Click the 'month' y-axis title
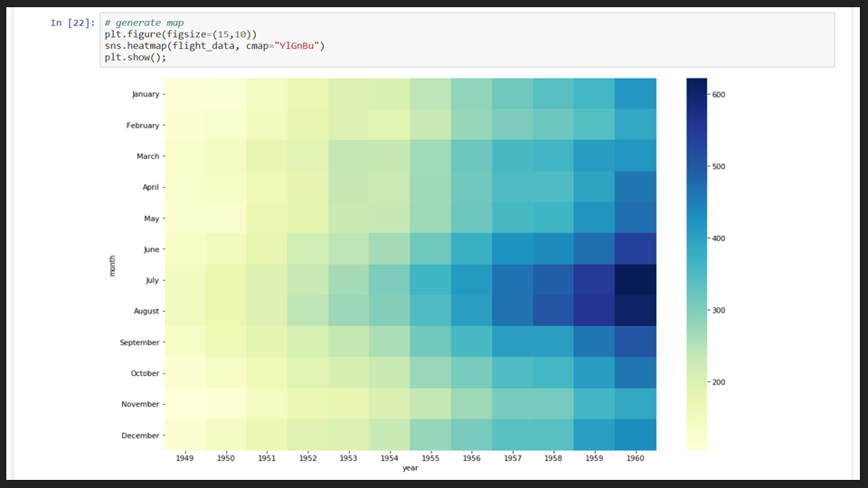This screenshot has width=868, height=488. tap(112, 265)
